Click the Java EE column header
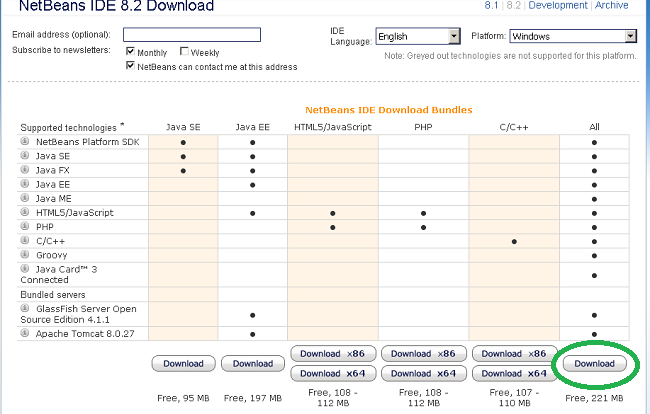650x414 pixels. [252, 127]
